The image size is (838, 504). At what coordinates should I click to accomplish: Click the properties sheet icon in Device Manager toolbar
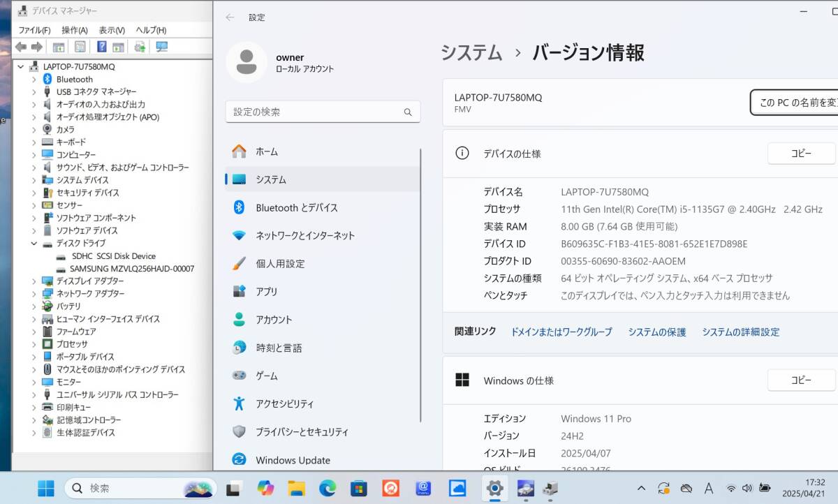[x=80, y=47]
